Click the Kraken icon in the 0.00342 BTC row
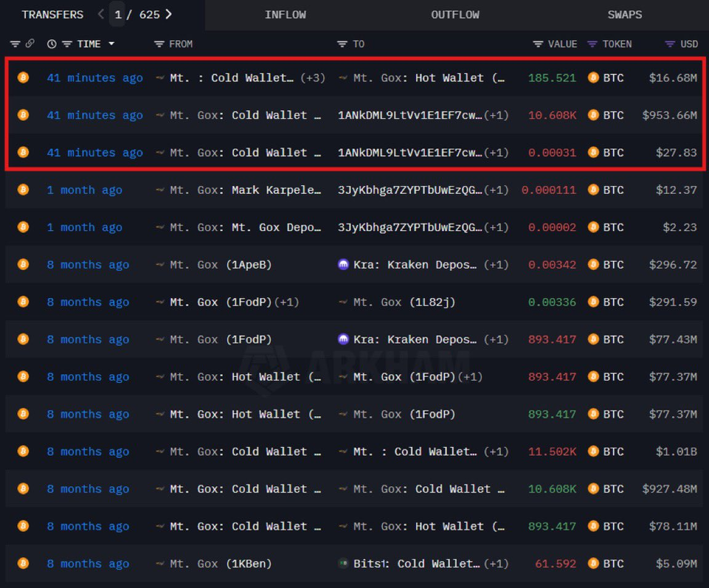The image size is (709, 588). click(x=343, y=265)
